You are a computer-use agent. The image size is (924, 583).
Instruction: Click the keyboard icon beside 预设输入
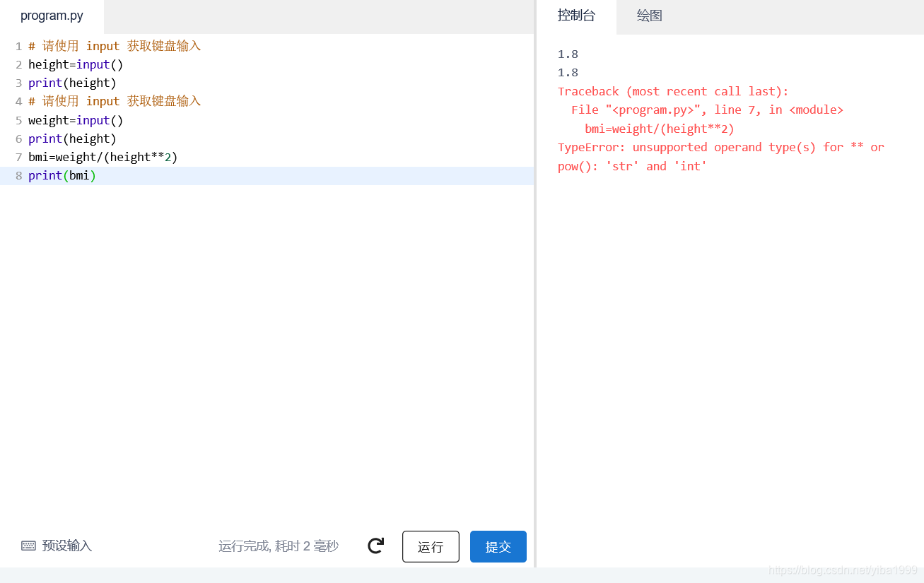(x=28, y=546)
